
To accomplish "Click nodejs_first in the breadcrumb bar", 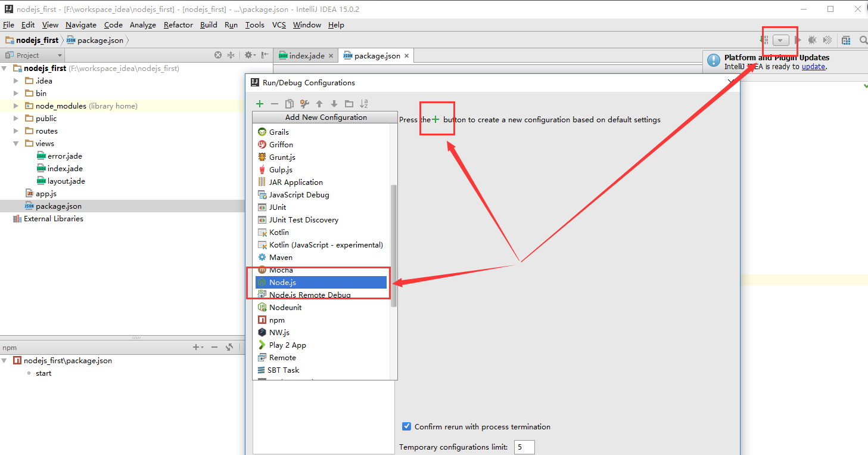I will coord(32,40).
